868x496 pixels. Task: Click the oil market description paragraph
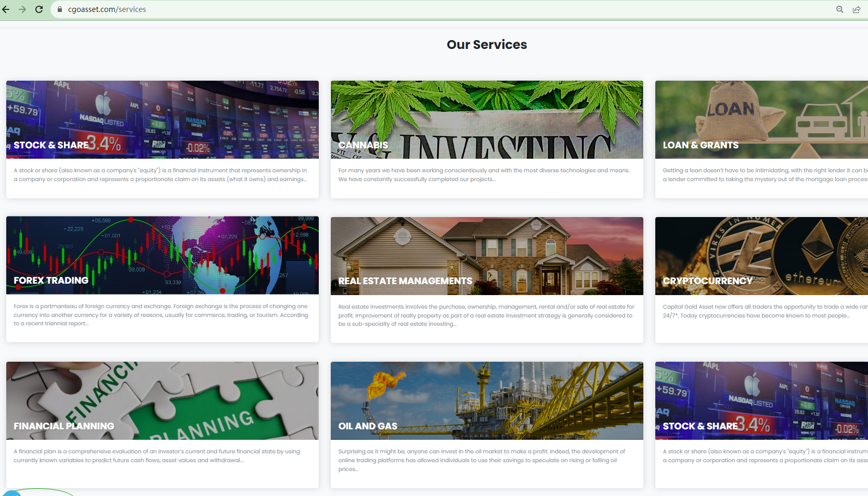click(x=482, y=460)
